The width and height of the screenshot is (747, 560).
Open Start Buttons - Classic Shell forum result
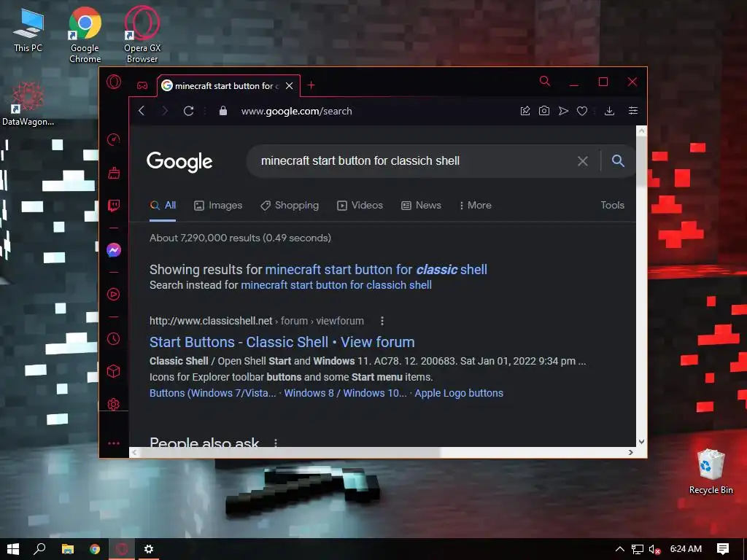coord(282,342)
